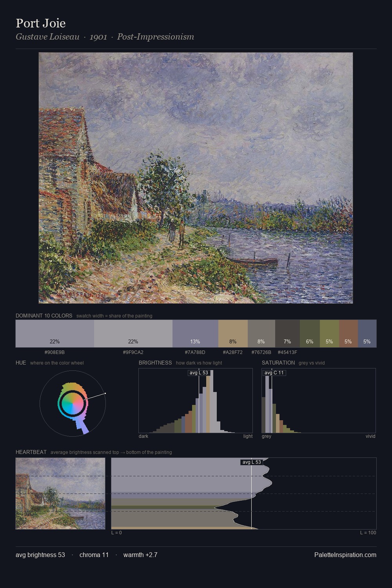Open the main Port Joie painting image
392x588 pixels.
pyautogui.click(x=196, y=178)
